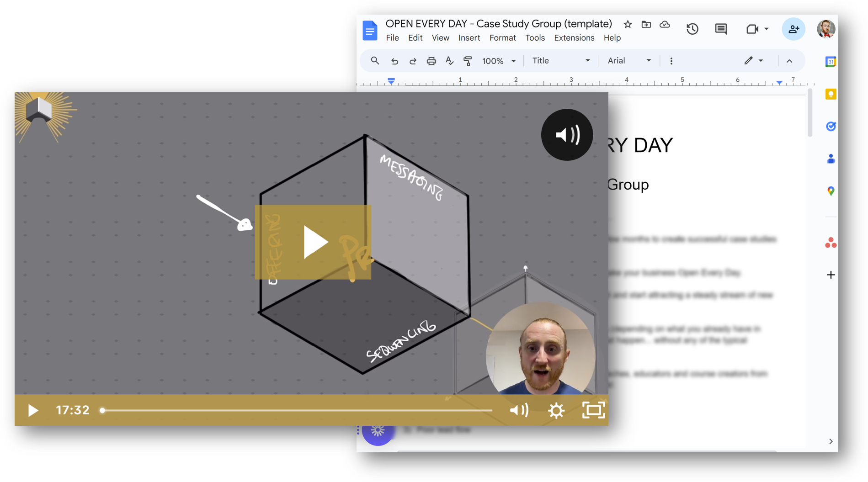Print the document using printer icon

tap(431, 61)
